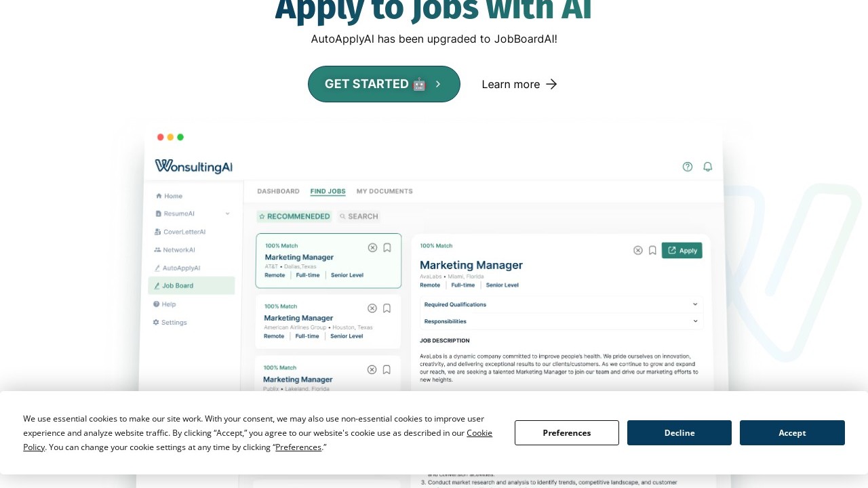This screenshot has height=488, width=868.
Task: Switch to the DASHBOARD tab
Action: pos(278,191)
